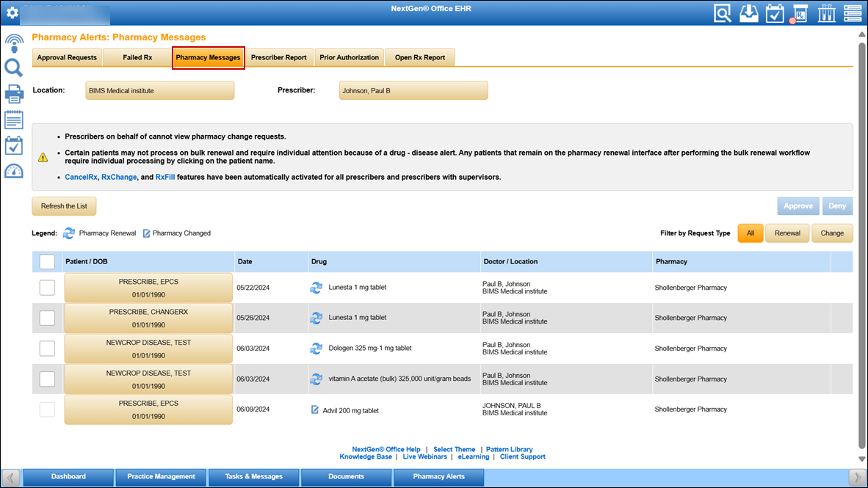
Task: Open the Location dropdown BIMS Medical institute
Action: pos(159,90)
